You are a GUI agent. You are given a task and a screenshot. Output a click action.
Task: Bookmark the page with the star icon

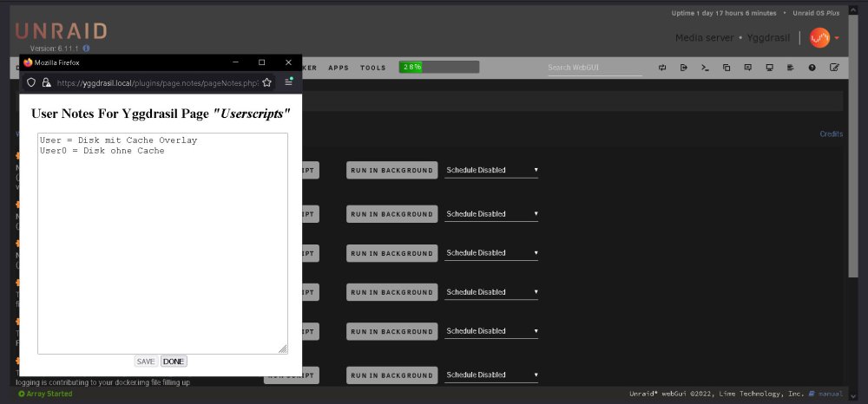(266, 82)
